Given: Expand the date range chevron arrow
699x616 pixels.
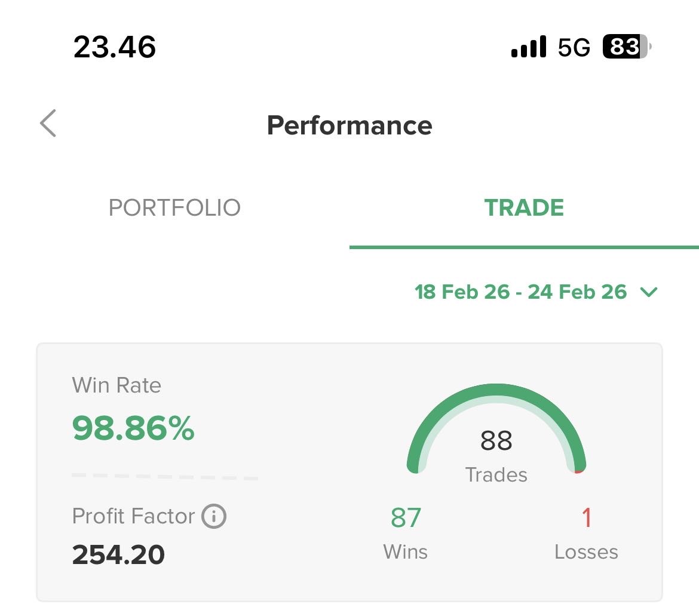Looking at the screenshot, I should click(x=648, y=292).
